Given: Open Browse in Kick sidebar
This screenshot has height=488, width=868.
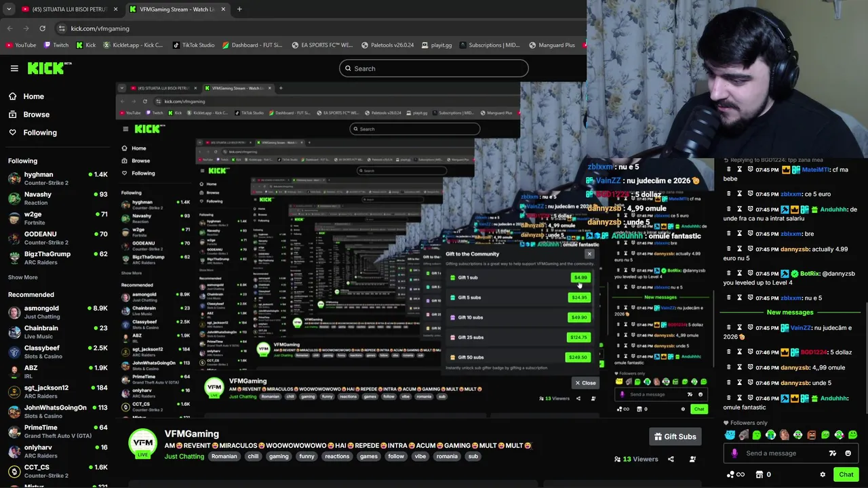Looking at the screenshot, I should (36, 115).
